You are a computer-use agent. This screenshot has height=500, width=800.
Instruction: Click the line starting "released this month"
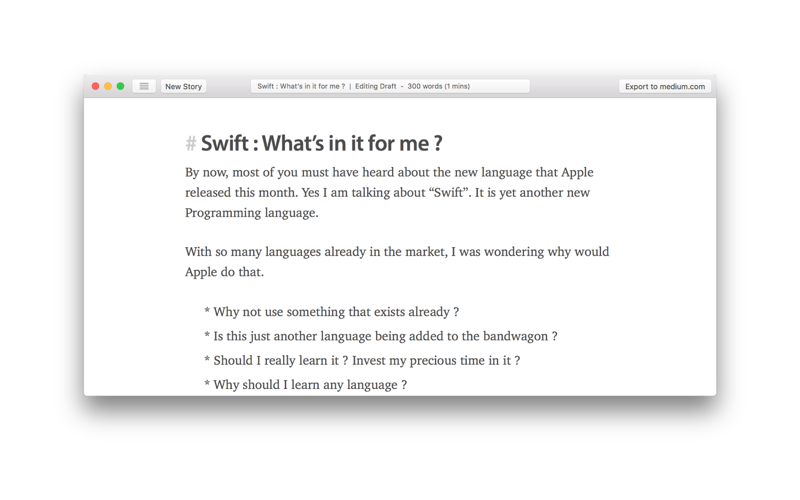tap(387, 192)
